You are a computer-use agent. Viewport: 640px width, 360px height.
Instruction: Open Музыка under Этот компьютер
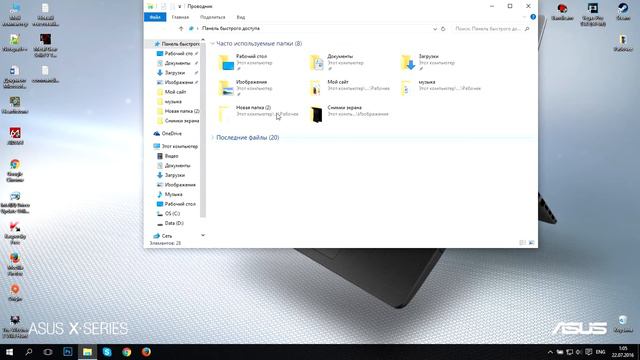(170, 194)
